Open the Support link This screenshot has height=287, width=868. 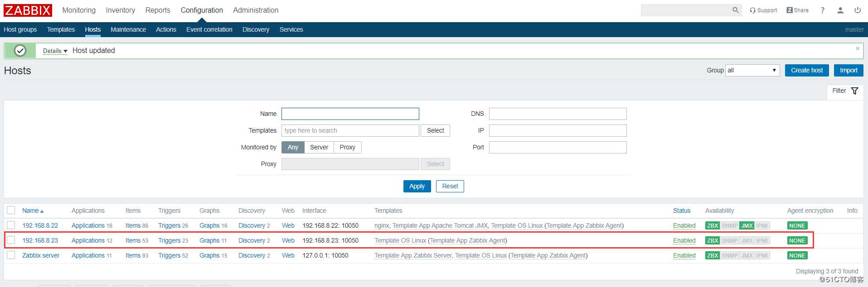coord(763,10)
